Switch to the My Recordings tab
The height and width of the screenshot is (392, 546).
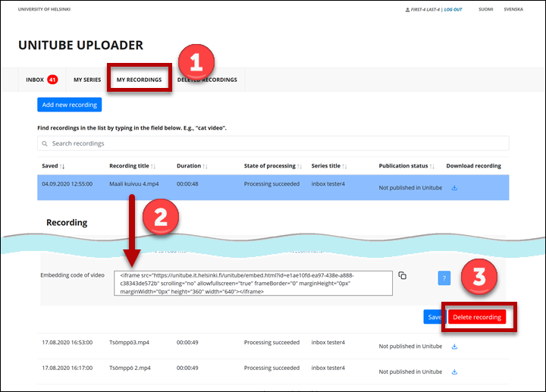coord(139,80)
